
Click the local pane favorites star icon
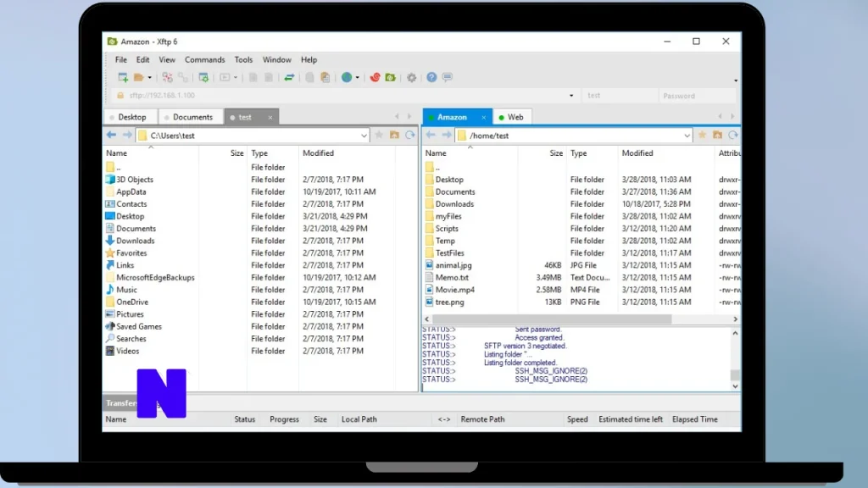(x=379, y=135)
